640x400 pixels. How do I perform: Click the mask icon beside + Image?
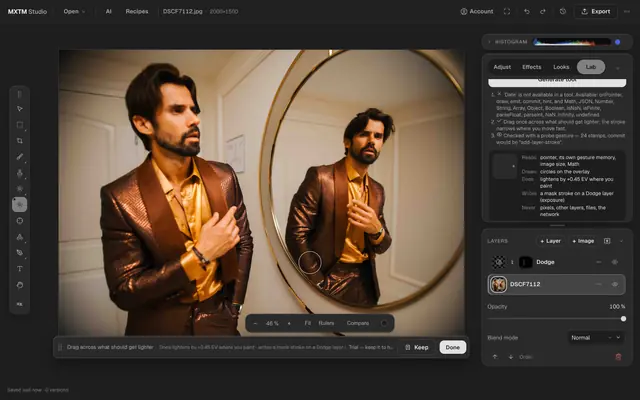pyautogui.click(x=607, y=241)
